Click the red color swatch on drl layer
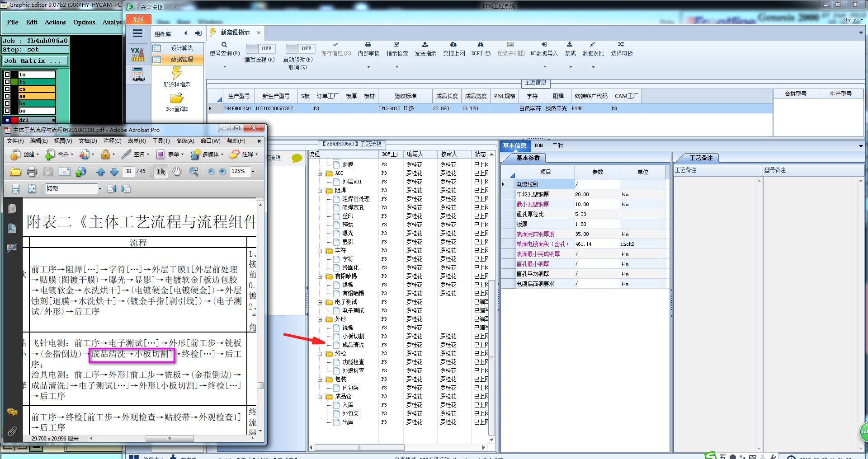 14,120
